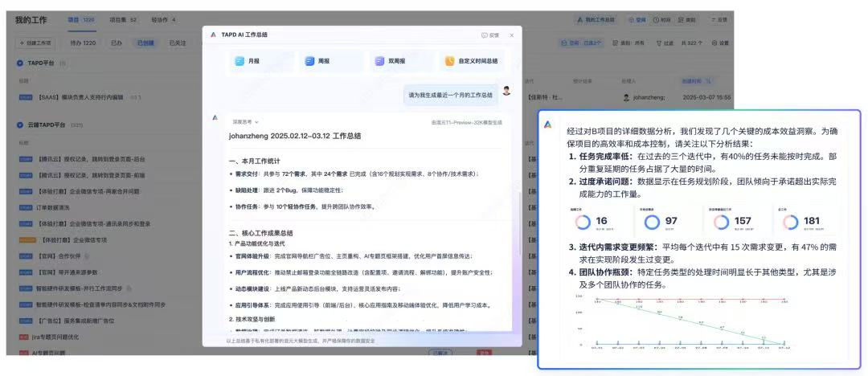868x376 pixels.
Task: Select the 已办 filter tab
Action: (117, 43)
